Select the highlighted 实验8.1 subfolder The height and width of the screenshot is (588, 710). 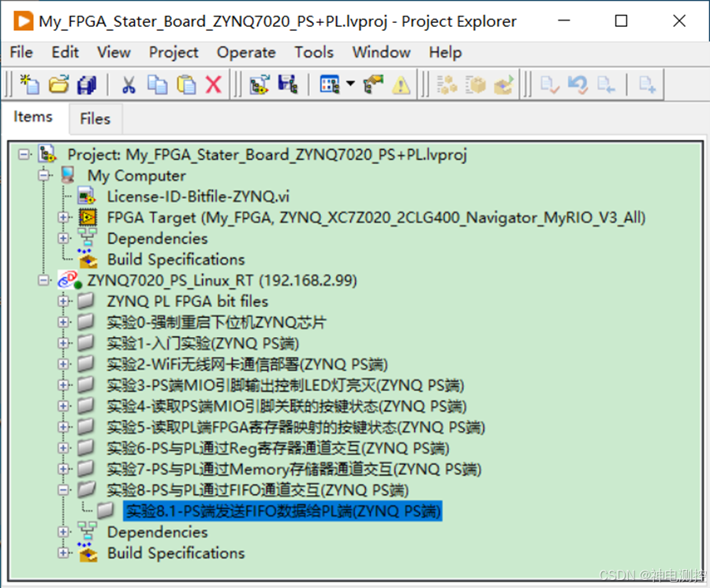(x=282, y=511)
